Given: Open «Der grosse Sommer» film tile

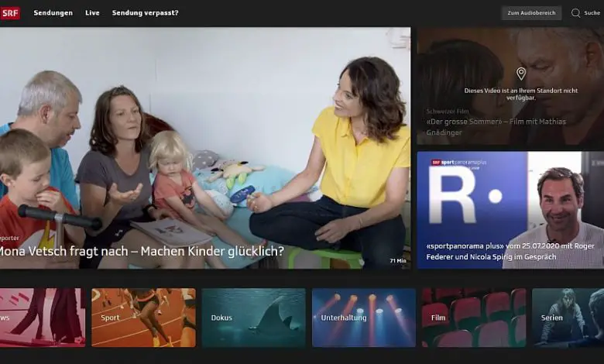Looking at the screenshot, I should coord(510,86).
